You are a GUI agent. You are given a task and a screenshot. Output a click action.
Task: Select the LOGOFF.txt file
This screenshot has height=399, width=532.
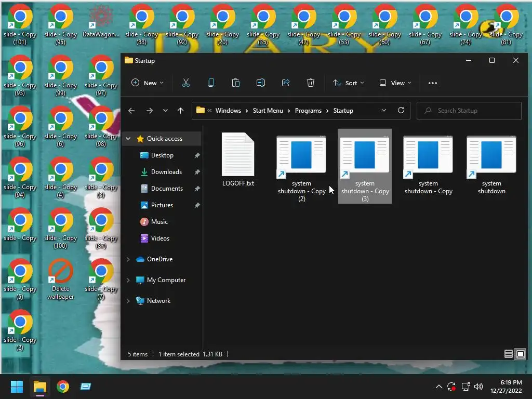point(238,159)
